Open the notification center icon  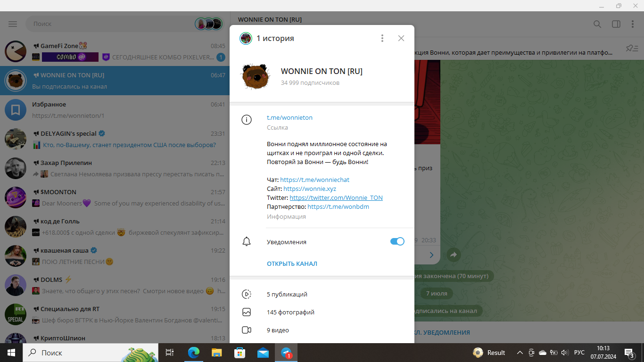coord(629,353)
